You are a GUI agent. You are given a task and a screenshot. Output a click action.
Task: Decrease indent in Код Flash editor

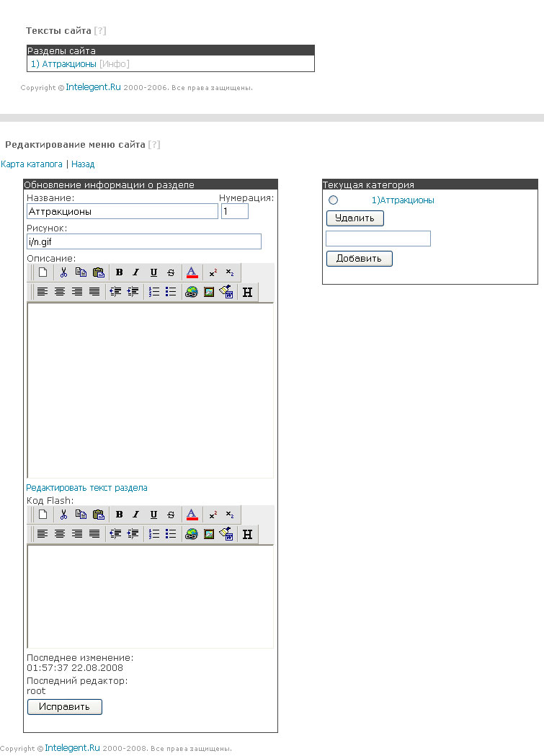[x=115, y=534]
